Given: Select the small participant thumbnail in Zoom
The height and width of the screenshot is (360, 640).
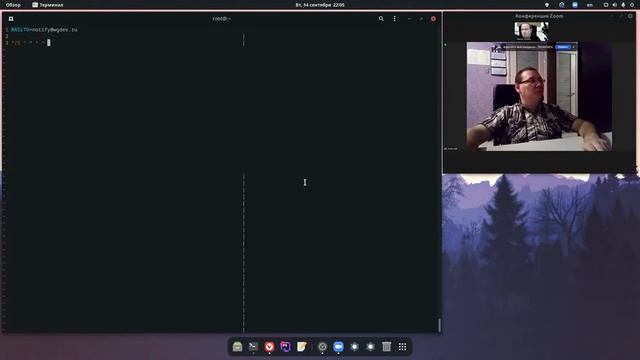Looking at the screenshot, I should (531, 31).
